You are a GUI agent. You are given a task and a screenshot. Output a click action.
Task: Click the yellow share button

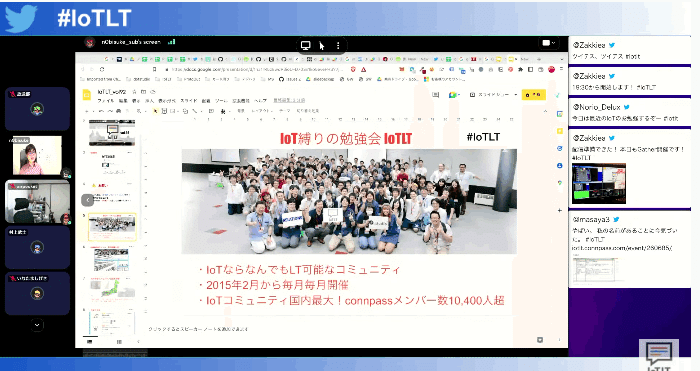tap(534, 95)
